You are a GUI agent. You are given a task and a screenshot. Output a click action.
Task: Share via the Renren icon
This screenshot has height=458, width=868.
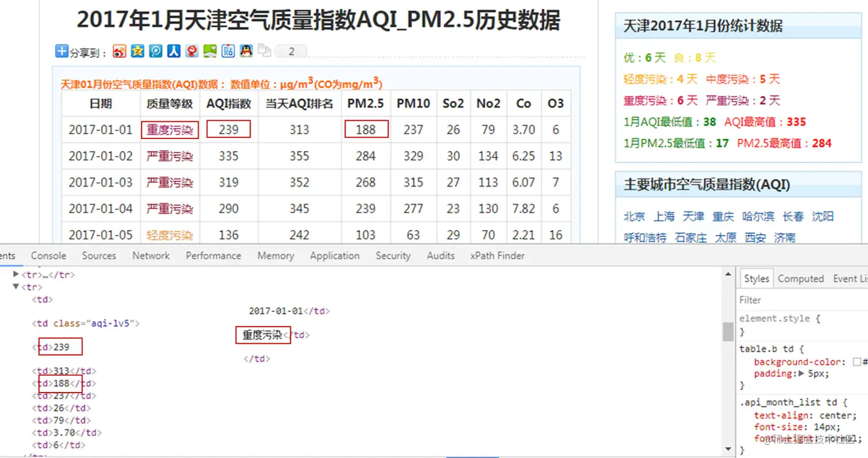174,51
